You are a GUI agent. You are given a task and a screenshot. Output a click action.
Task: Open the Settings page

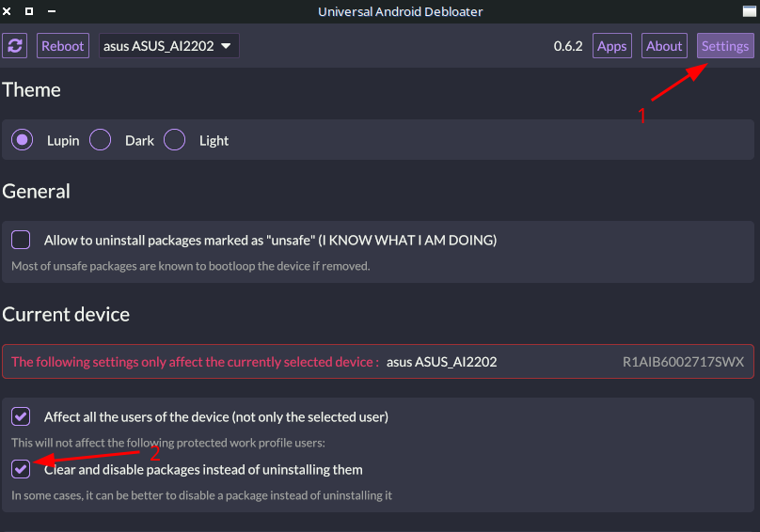pyautogui.click(x=724, y=46)
